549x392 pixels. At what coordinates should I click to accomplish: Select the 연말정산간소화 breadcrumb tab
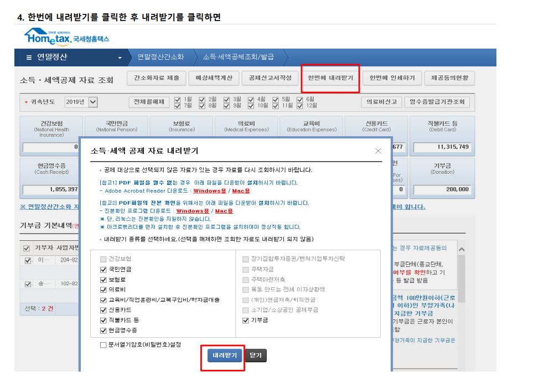pyautogui.click(x=160, y=57)
